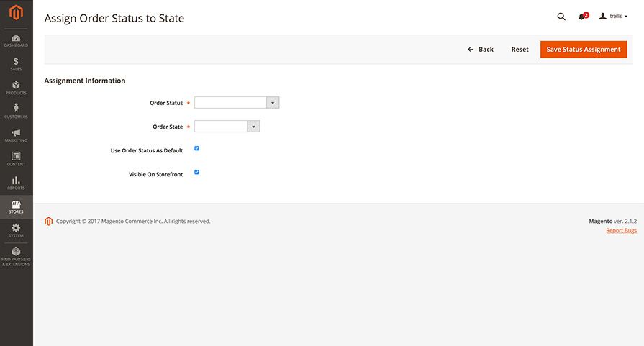This screenshot has width=644, height=346.
Task: Open the Content sidebar menu
Action: pyautogui.click(x=16, y=160)
